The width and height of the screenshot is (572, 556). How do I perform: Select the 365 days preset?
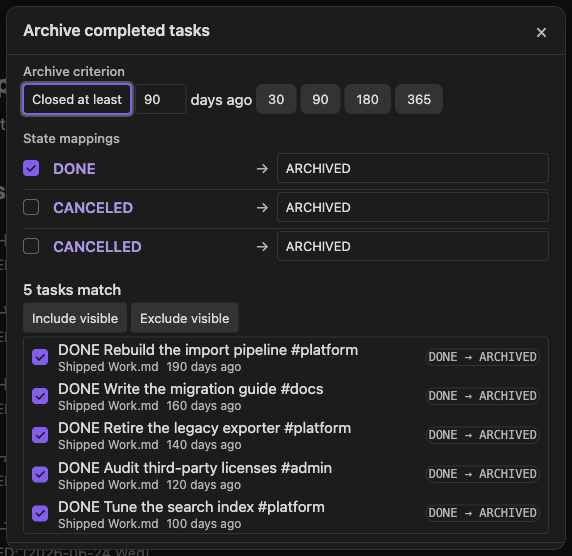coord(419,99)
